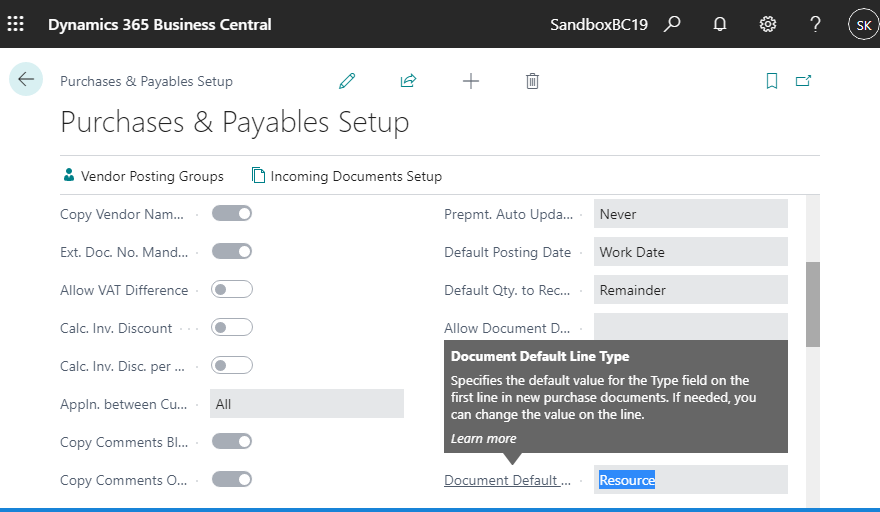Turn on Calc. Inv. Discount toggle
The image size is (880, 512).
[x=232, y=327]
